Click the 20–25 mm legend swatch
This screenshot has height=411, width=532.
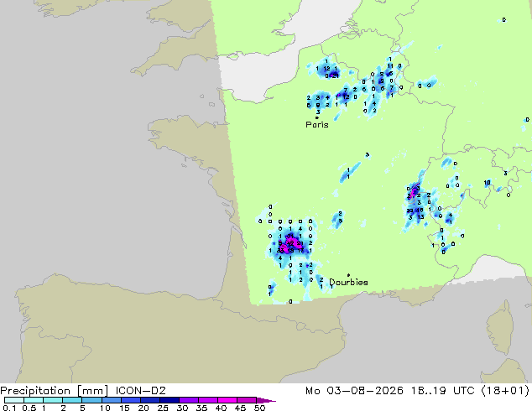click(x=149, y=400)
